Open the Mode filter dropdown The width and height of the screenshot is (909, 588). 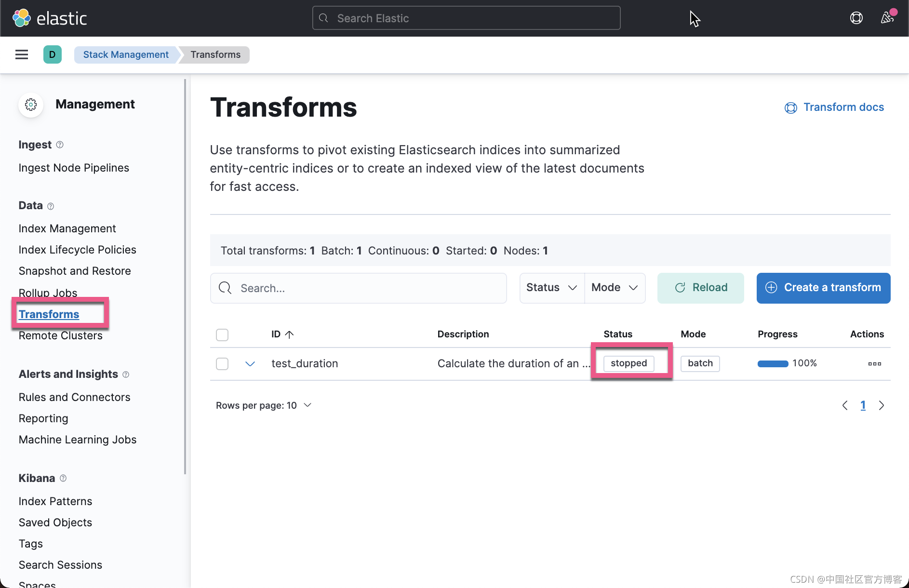pos(614,288)
